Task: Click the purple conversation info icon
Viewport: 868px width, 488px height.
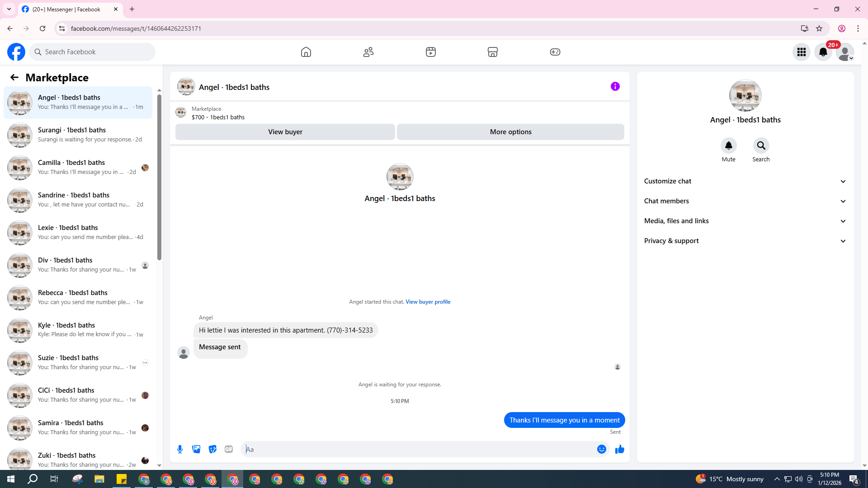Action: (x=615, y=86)
